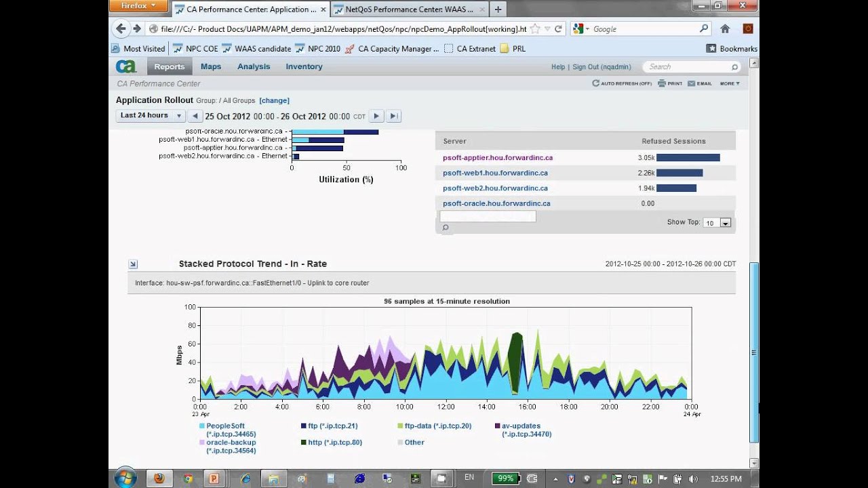This screenshot has width=868, height=488.
Task: Open the Firefox application menu
Action: 138,6
